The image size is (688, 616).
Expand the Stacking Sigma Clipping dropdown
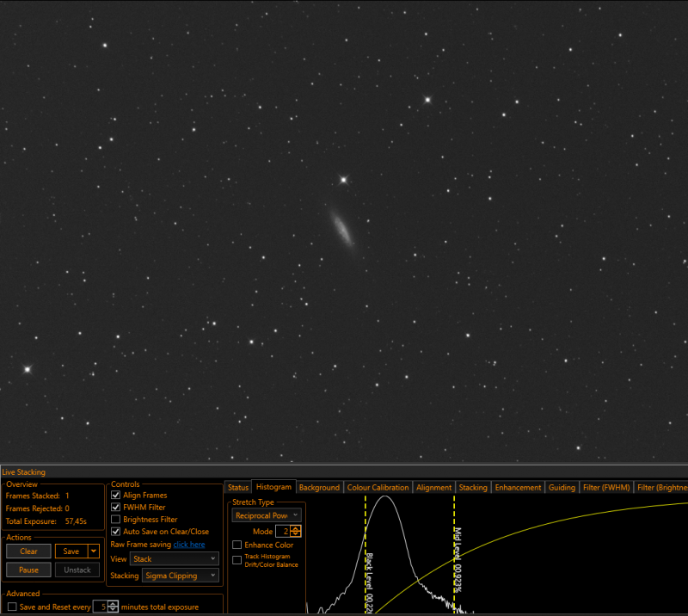(x=181, y=576)
